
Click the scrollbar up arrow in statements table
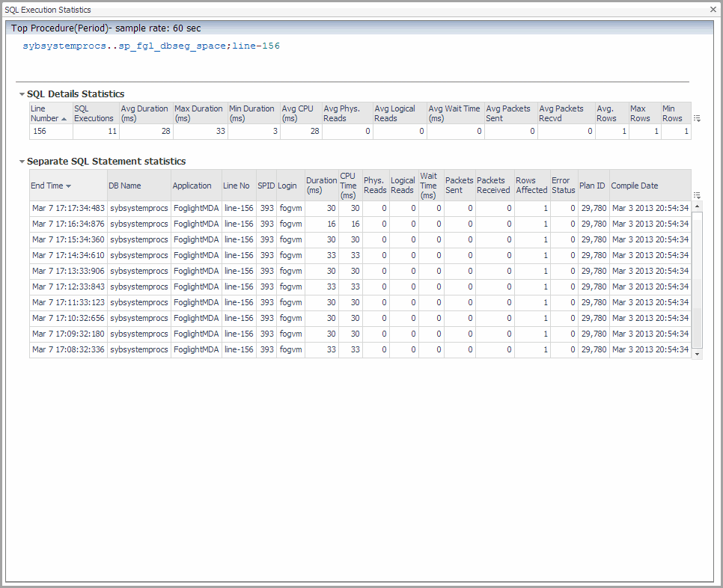click(698, 206)
